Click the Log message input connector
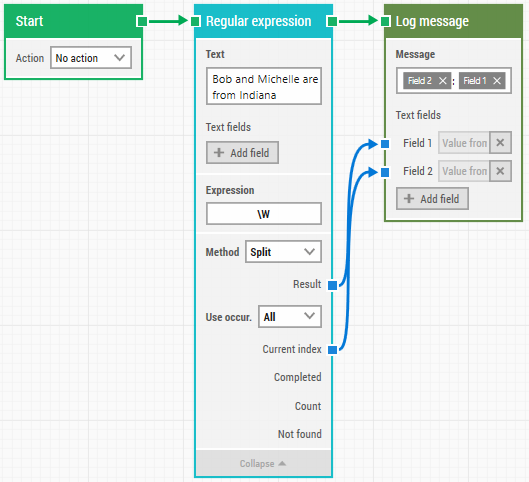 [385, 21]
